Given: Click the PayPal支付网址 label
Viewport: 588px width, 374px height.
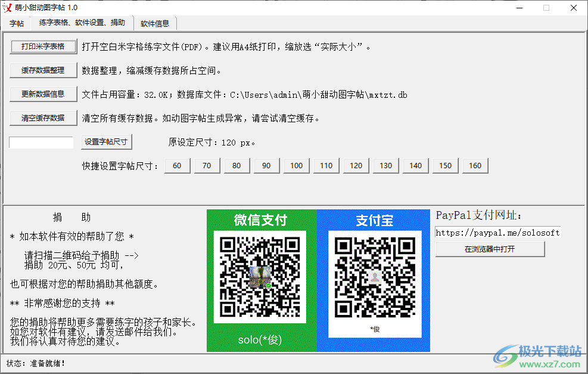Looking at the screenshot, I should coord(478,215).
